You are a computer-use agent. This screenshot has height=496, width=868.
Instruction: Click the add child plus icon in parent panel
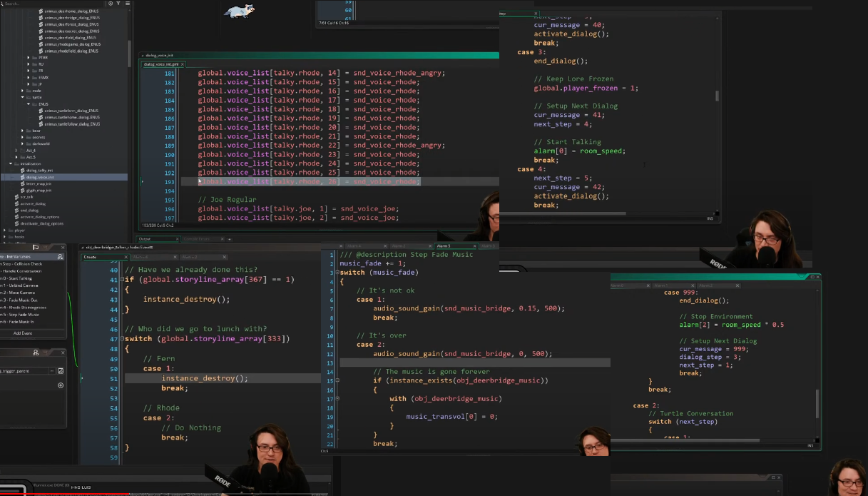[61, 385]
